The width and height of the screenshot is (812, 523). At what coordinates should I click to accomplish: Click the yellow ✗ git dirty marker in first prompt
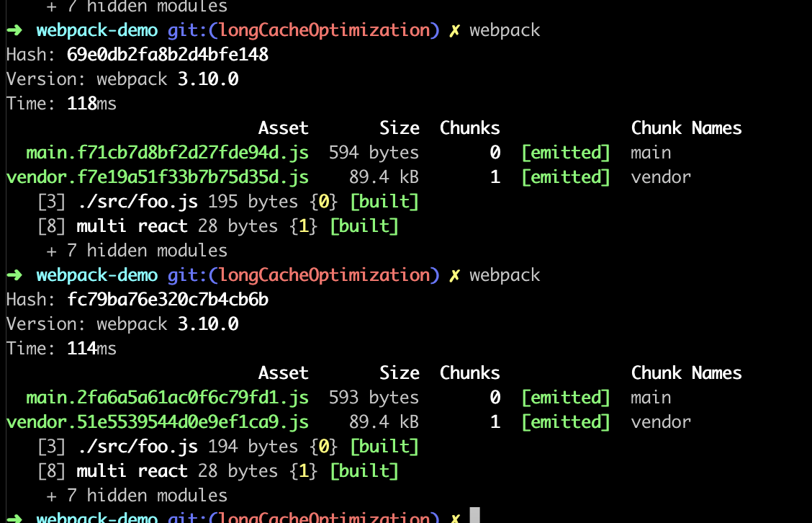[x=454, y=30]
